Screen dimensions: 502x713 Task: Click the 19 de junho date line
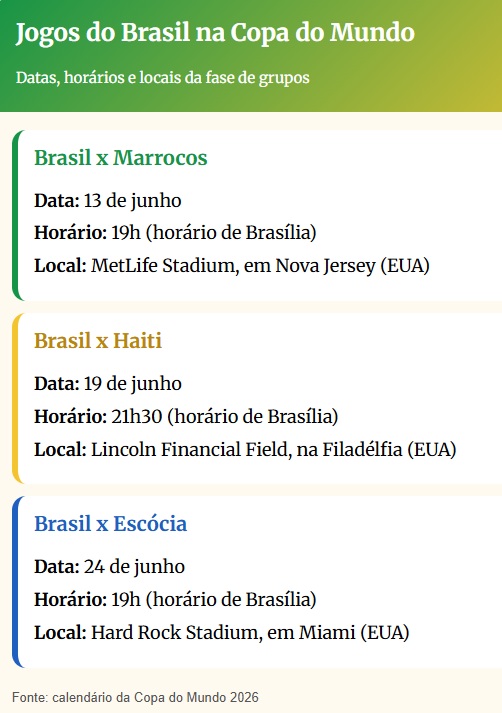[108, 384]
